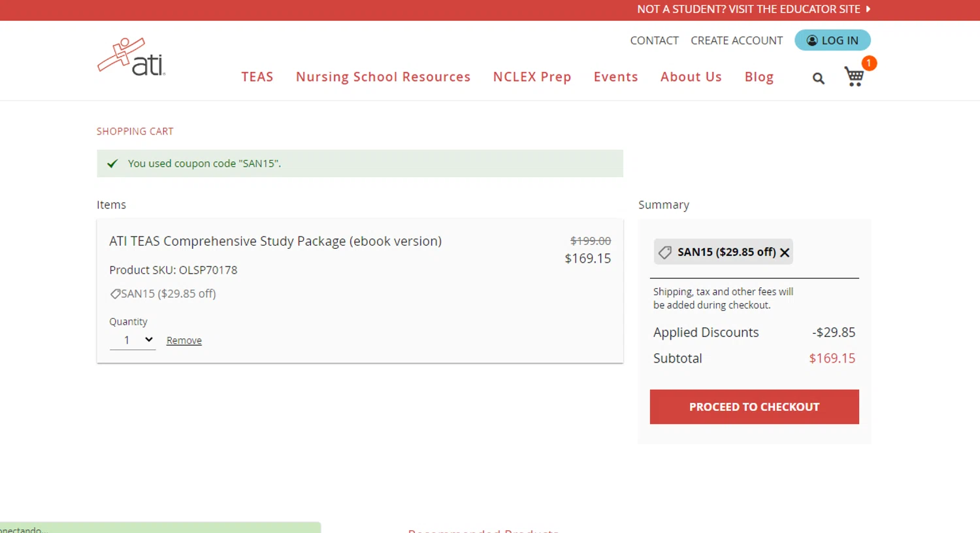The height and width of the screenshot is (533, 980).
Task: Click the cart badge showing 1
Action: [869, 63]
